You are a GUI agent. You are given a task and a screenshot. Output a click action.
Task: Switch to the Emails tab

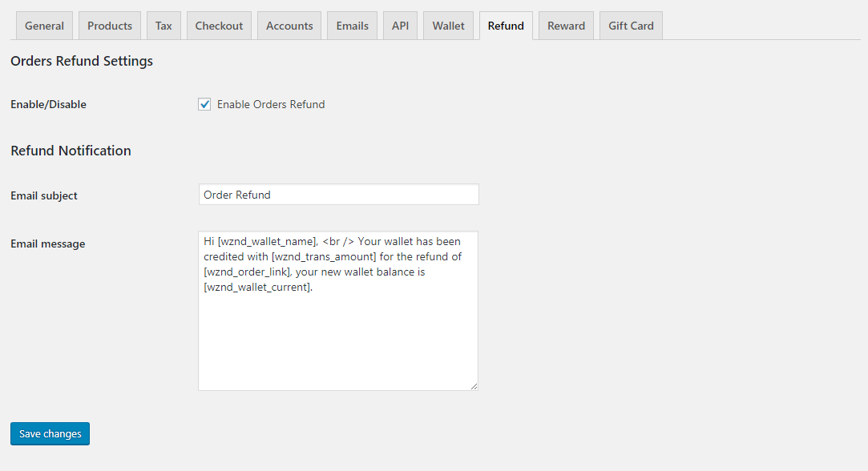pos(352,26)
